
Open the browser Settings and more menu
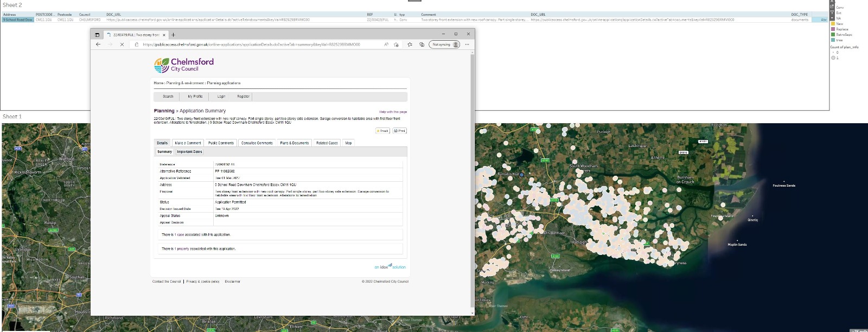point(468,44)
